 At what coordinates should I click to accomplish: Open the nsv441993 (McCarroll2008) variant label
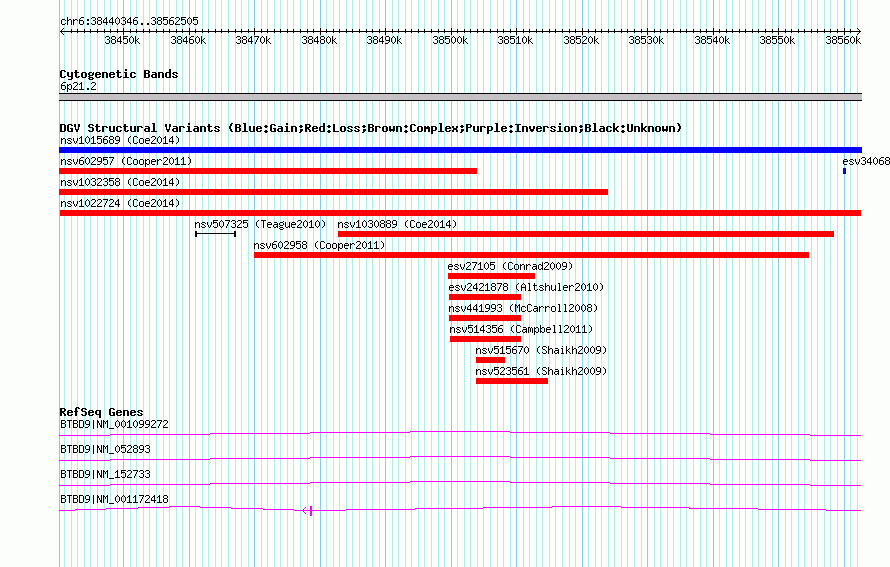(x=523, y=308)
